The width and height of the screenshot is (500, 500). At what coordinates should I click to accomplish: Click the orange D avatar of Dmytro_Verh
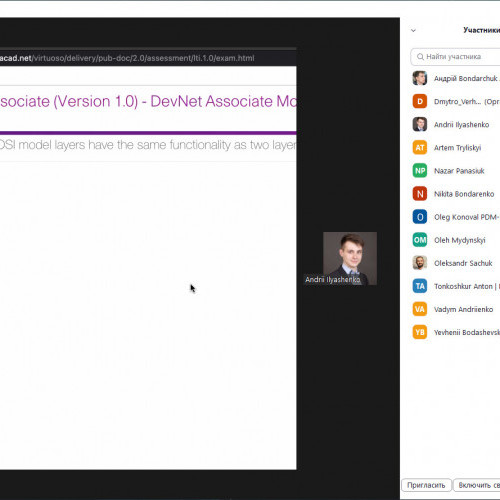coord(420,101)
